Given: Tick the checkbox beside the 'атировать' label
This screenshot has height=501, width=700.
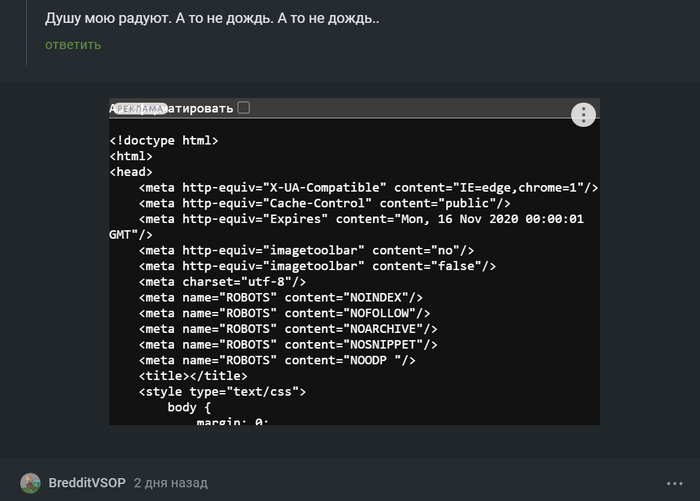Looking at the screenshot, I should pos(244,108).
